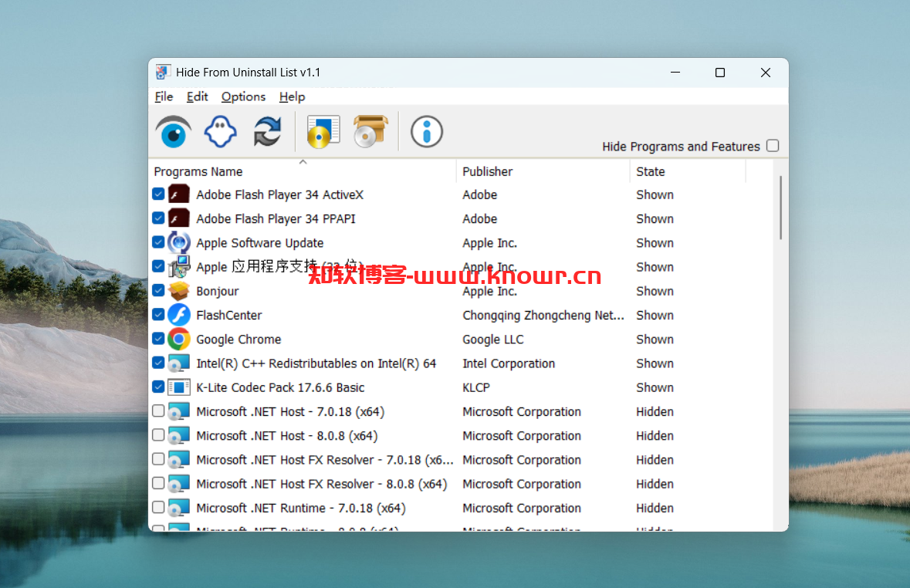Click the box-with-disc installer icon
910x588 pixels.
370,131
